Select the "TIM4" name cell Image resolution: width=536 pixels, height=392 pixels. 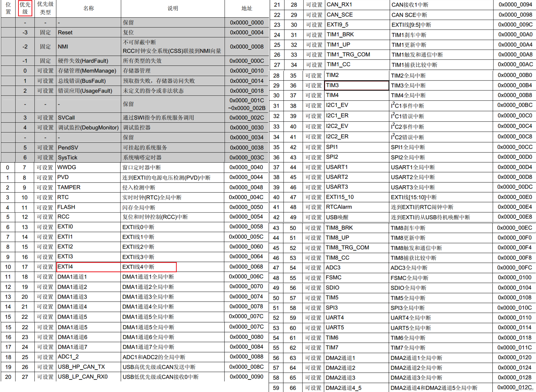pyautogui.click(x=357, y=95)
